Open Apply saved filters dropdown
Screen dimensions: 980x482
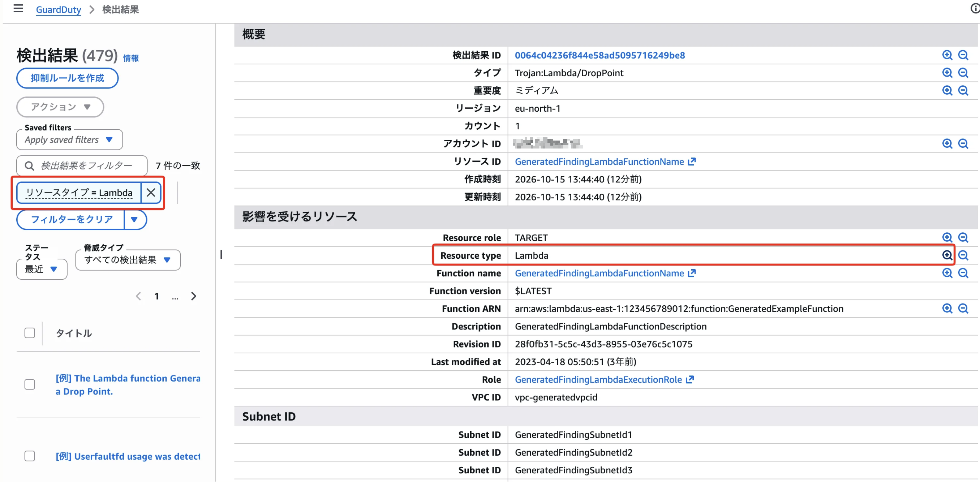point(69,139)
